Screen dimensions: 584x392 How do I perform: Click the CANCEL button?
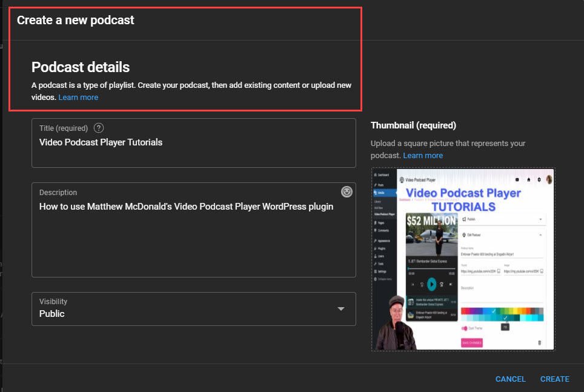[x=510, y=379]
